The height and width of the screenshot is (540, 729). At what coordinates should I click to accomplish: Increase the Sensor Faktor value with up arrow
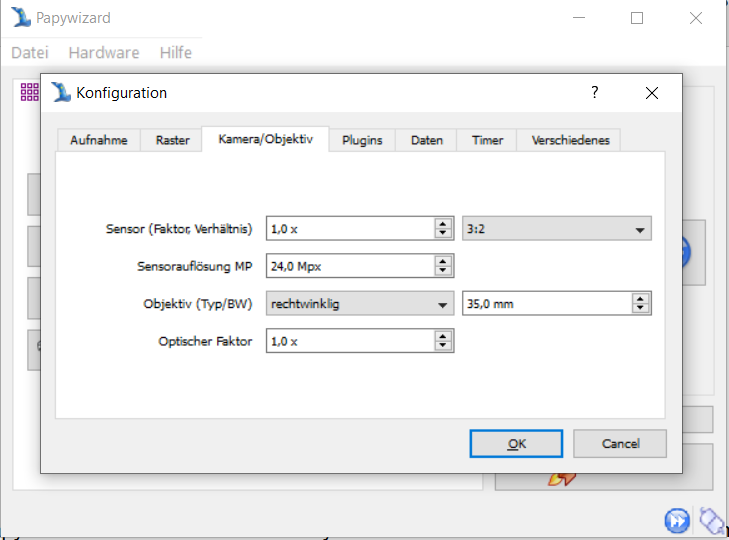[444, 223]
